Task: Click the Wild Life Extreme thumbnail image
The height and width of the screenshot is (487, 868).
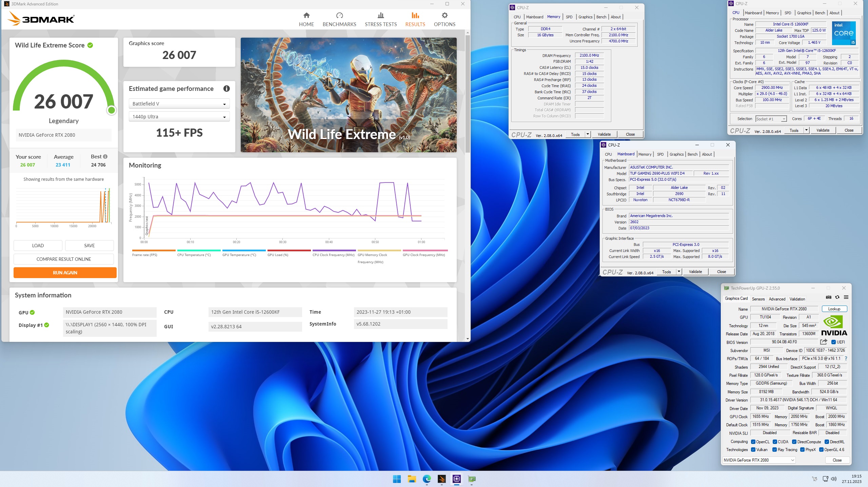Action: 349,95
